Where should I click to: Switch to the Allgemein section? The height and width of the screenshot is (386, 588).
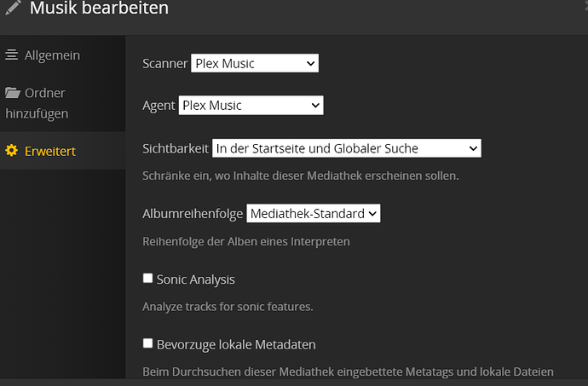point(52,55)
